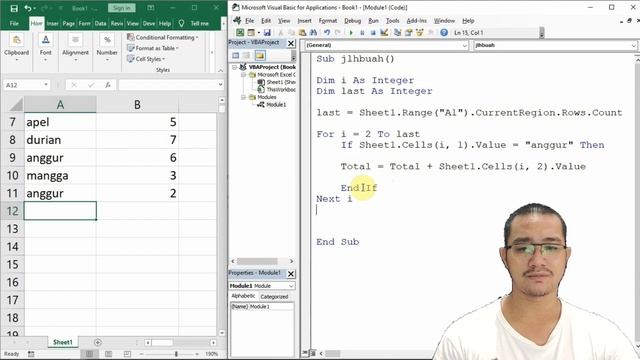Collapse the Excel ribbon with the chevron
640x360 pixels.
point(220,70)
